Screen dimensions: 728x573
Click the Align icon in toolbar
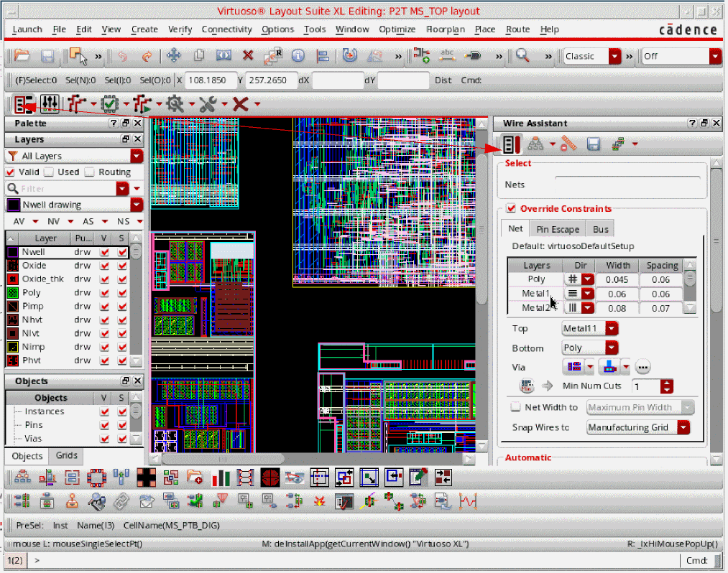pos(323,56)
